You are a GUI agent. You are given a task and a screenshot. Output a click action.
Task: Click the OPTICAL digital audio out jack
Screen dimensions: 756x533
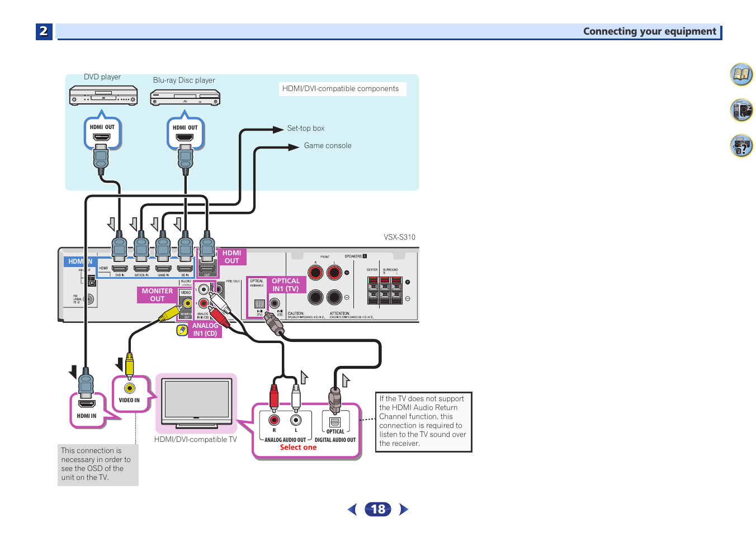[x=335, y=422]
